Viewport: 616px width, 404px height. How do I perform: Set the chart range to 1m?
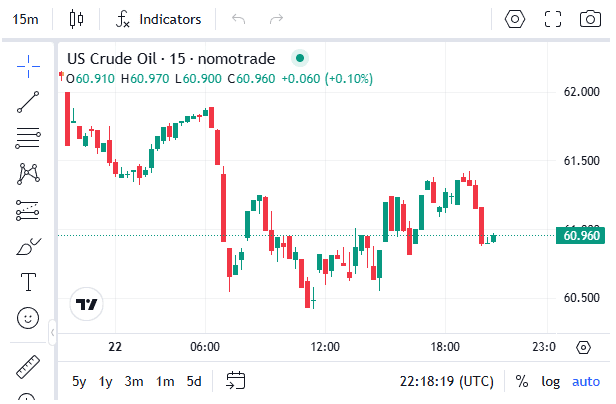pos(165,381)
